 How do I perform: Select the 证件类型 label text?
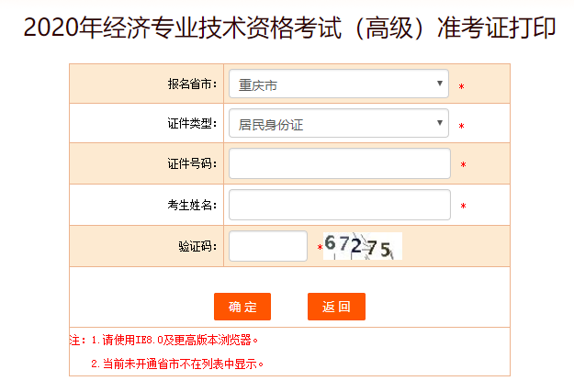(x=191, y=124)
